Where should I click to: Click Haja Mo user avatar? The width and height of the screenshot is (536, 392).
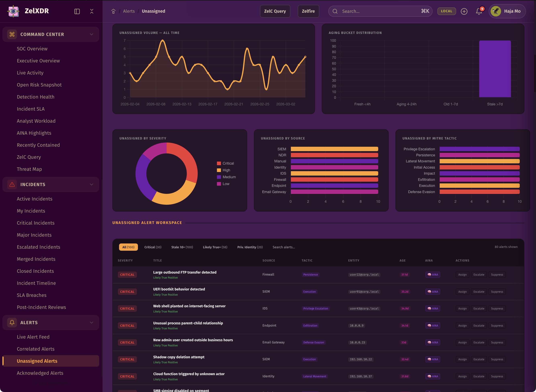[496, 11]
